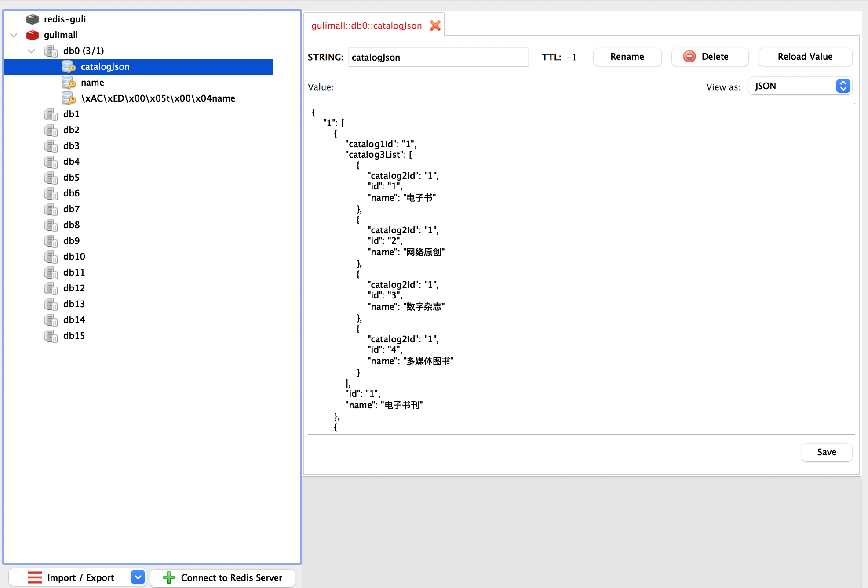The image size is (868, 588).
Task: Click the red minus Delete icon
Action: click(x=689, y=57)
